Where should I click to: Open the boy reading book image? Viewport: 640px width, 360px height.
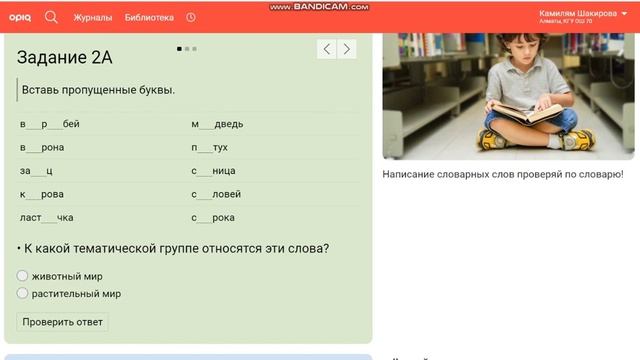[509, 96]
